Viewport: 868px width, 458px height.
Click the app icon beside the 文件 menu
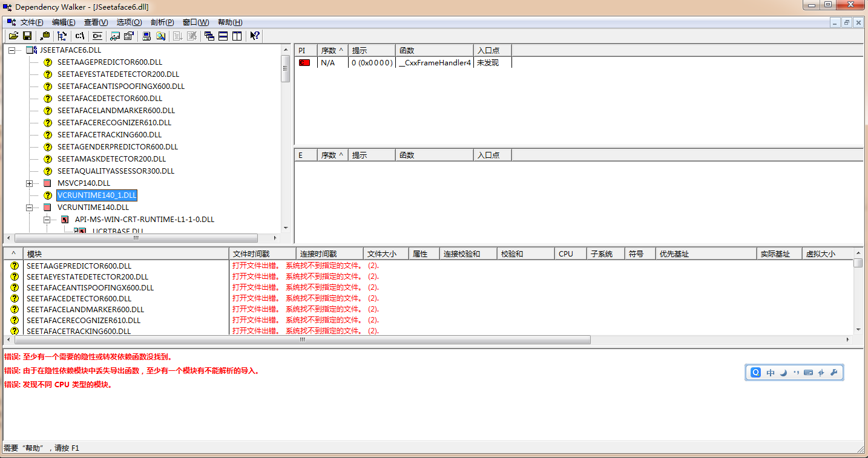pyautogui.click(x=11, y=22)
